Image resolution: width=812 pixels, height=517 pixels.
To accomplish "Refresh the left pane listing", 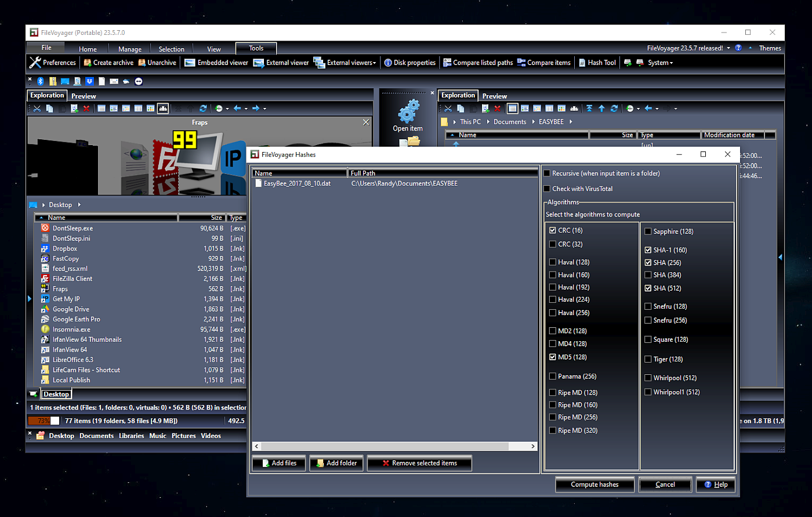I will tap(203, 109).
